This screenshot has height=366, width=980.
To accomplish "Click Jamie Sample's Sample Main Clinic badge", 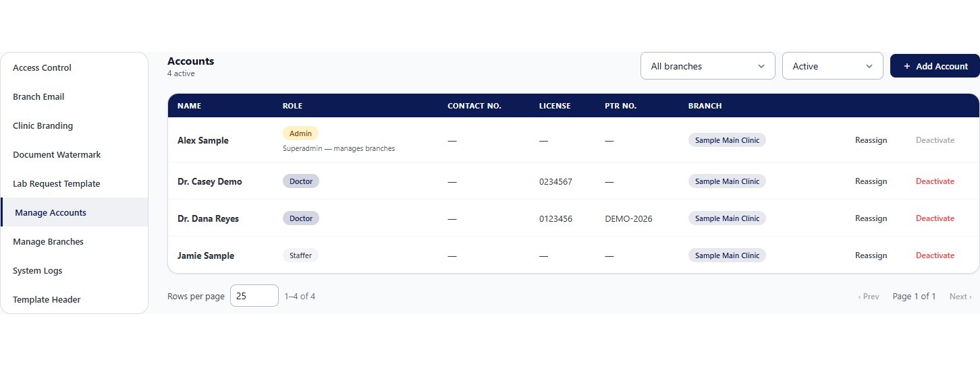I will point(727,255).
